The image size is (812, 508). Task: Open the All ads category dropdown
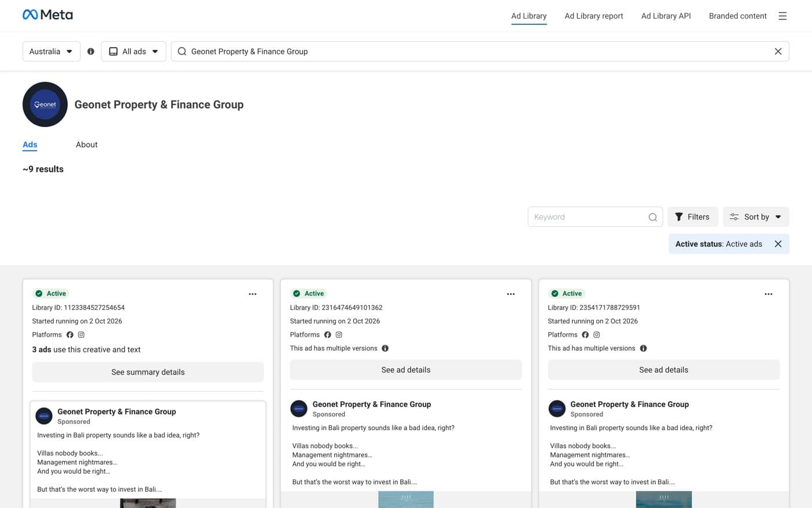pos(133,51)
